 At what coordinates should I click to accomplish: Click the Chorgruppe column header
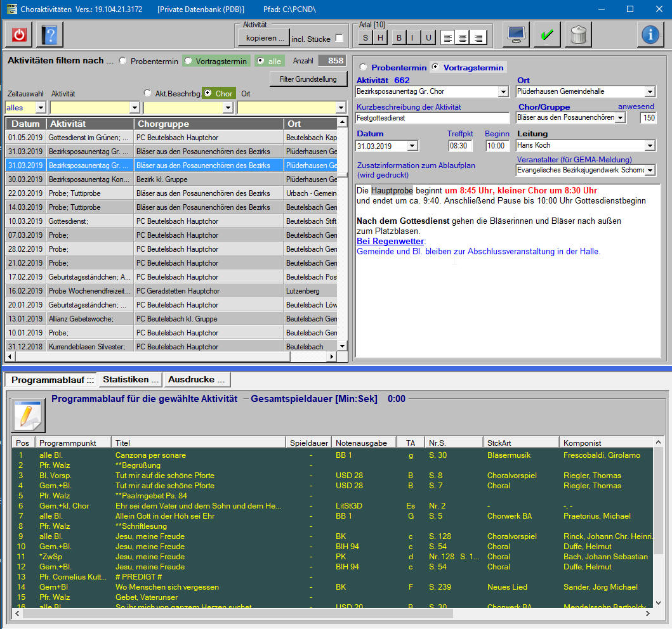pos(209,124)
